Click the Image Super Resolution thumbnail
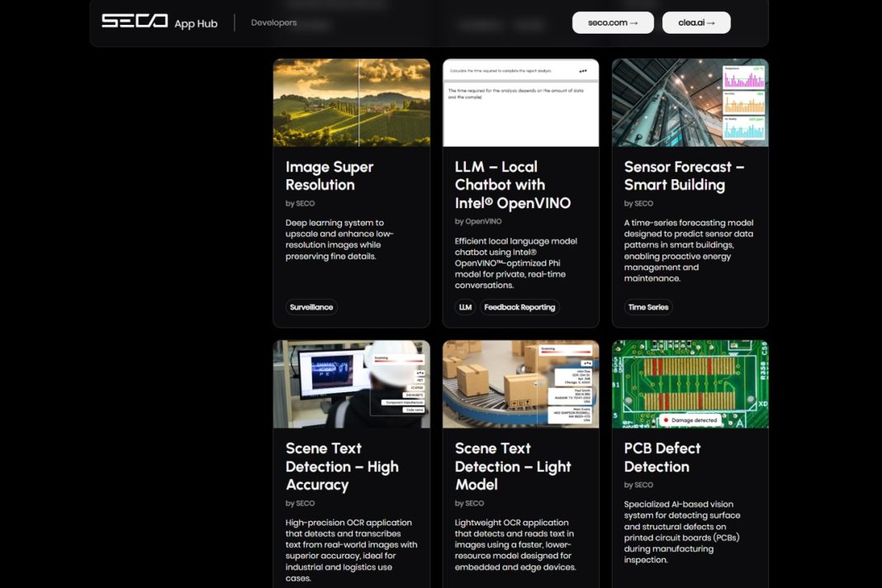Image resolution: width=882 pixels, height=588 pixels. coord(351,102)
